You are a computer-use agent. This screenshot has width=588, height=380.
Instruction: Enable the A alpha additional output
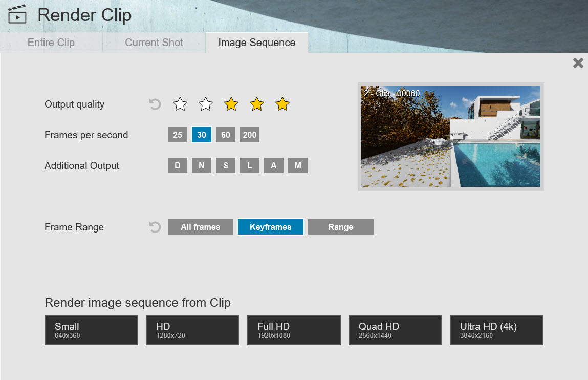pyautogui.click(x=274, y=165)
